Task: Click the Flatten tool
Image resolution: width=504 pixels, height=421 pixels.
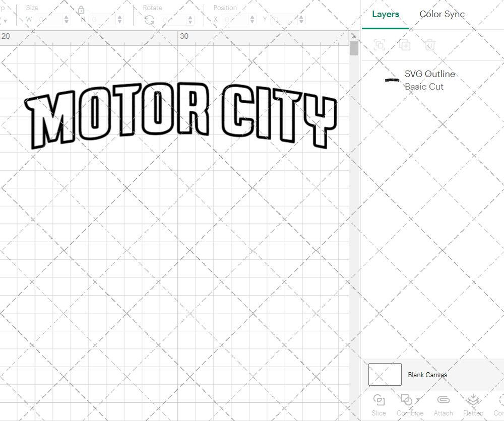Action: pyautogui.click(x=473, y=405)
